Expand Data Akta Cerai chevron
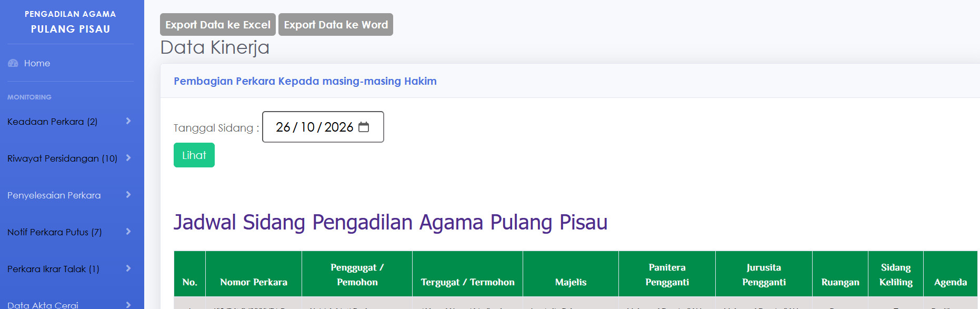This screenshot has height=309, width=980. (x=128, y=305)
